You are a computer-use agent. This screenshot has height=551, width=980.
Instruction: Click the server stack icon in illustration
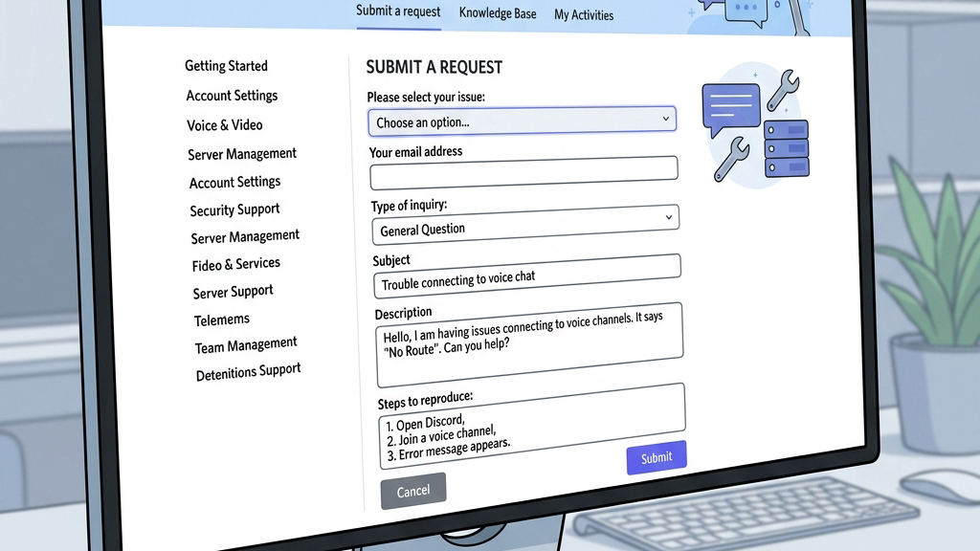tap(787, 148)
